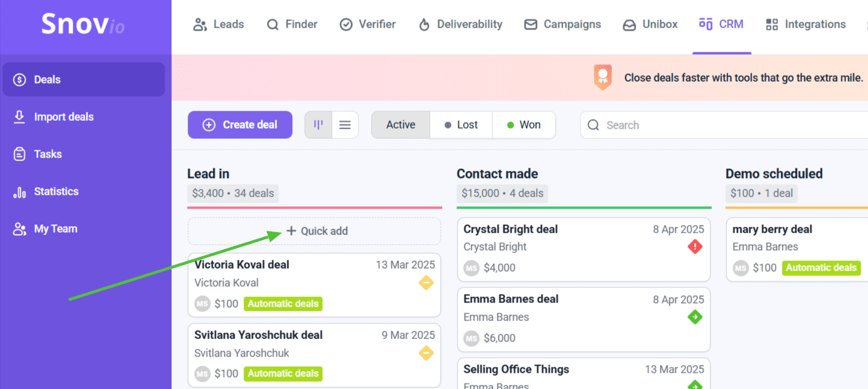Click the yellow status icon on Svitlana Yaroshchuk deal
Viewport: 868px width, 389px height.
426,353
